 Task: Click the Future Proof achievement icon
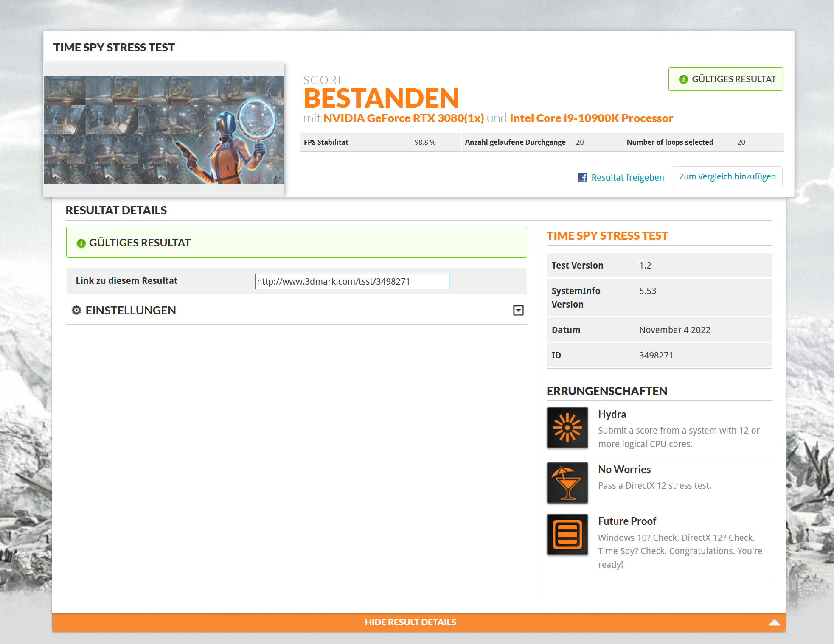click(567, 535)
